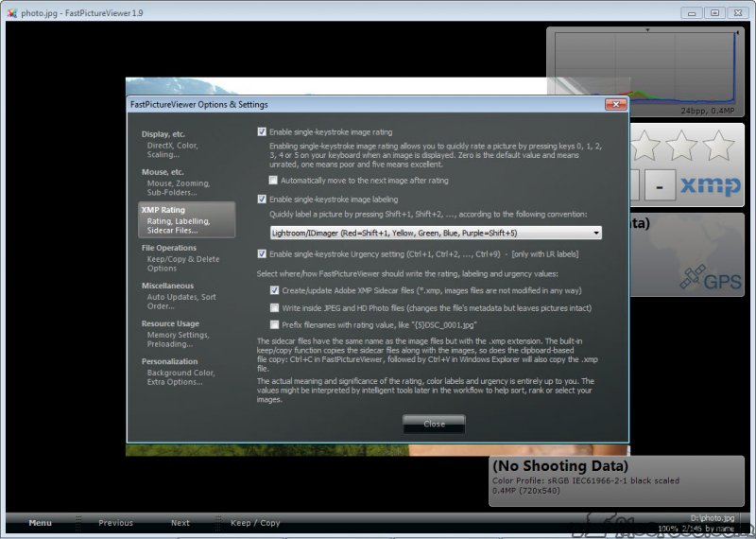Maximize the FastPictureViewer main window
This screenshot has width=756, height=539.
point(714,13)
